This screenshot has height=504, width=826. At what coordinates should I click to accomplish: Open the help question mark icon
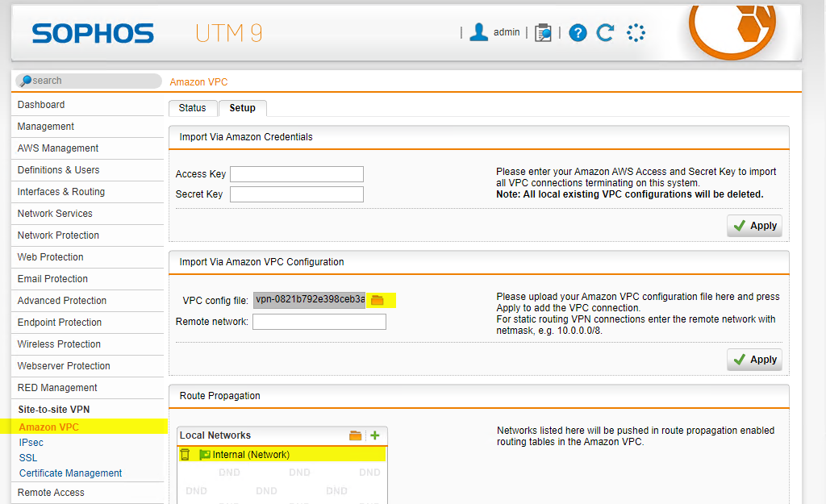(x=578, y=33)
